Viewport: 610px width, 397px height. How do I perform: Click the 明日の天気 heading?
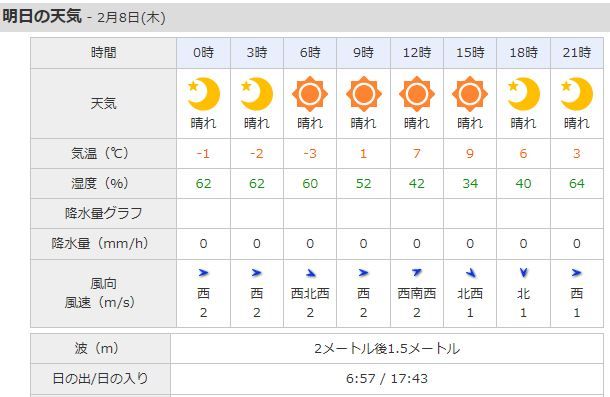coord(42,17)
